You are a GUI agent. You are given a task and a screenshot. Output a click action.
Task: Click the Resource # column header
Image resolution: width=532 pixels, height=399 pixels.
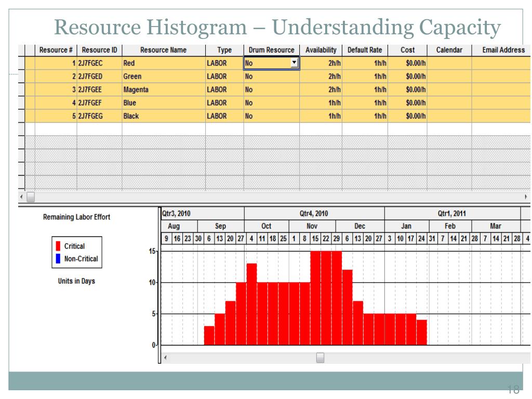click(56, 50)
